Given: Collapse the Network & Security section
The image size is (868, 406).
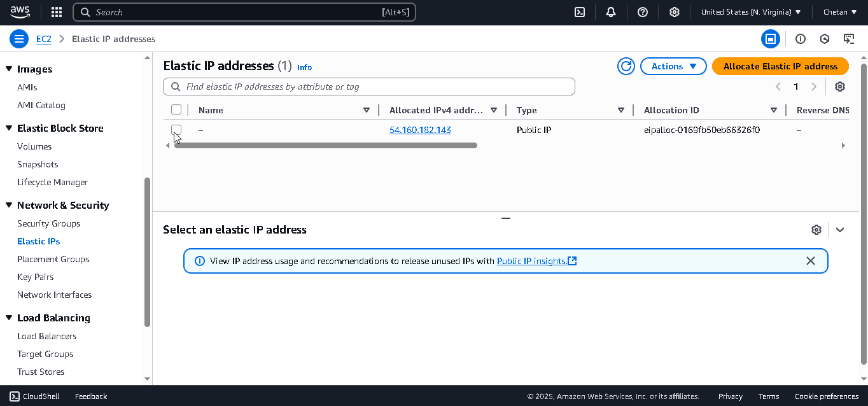Looking at the screenshot, I should pyautogui.click(x=9, y=205).
